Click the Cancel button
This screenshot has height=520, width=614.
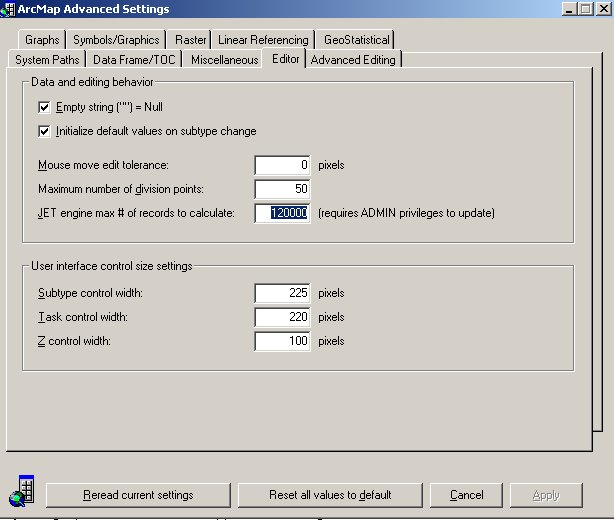click(466, 495)
